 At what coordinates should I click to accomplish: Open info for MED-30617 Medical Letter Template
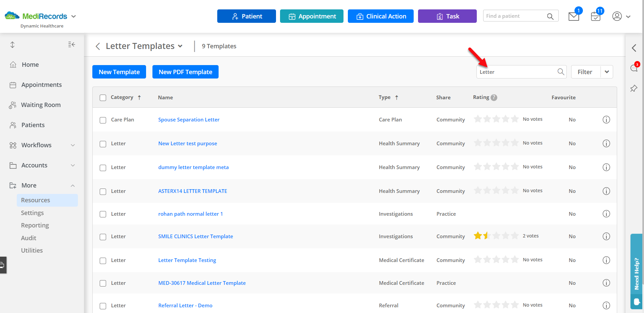click(606, 283)
